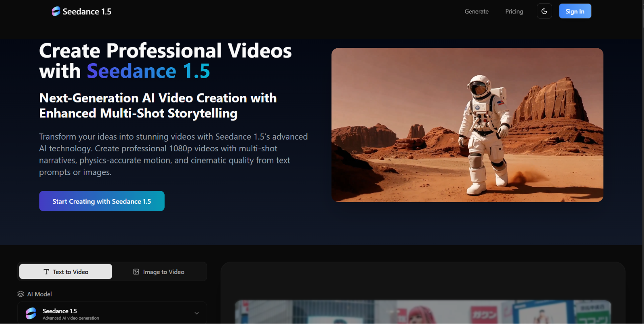This screenshot has height=324, width=644.
Task: Toggle dark mode with the moon icon
Action: (x=544, y=11)
